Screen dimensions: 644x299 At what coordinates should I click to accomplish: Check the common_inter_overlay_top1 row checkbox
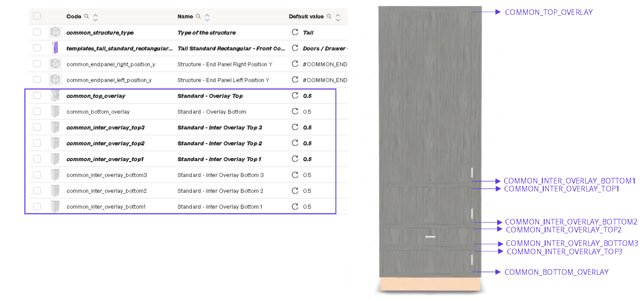tap(37, 159)
